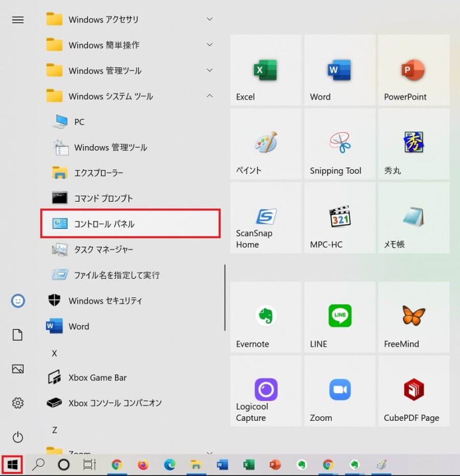
Task: Launch コマンド プロンプト
Action: (x=131, y=198)
